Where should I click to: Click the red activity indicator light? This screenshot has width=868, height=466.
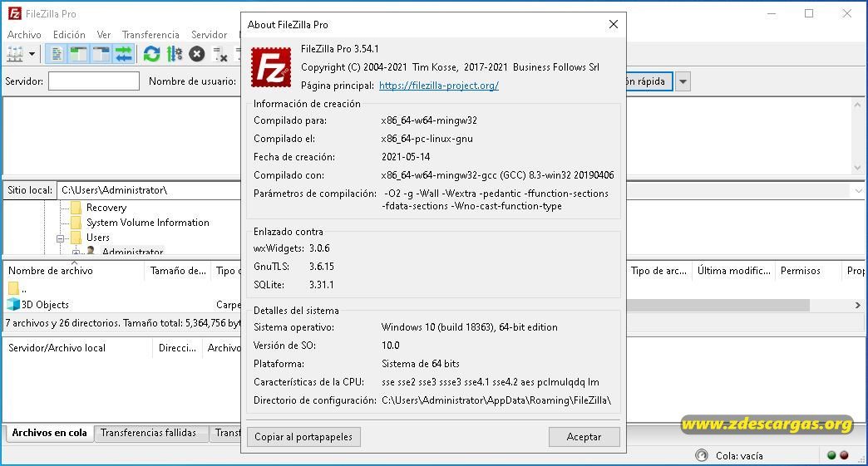tap(844, 455)
